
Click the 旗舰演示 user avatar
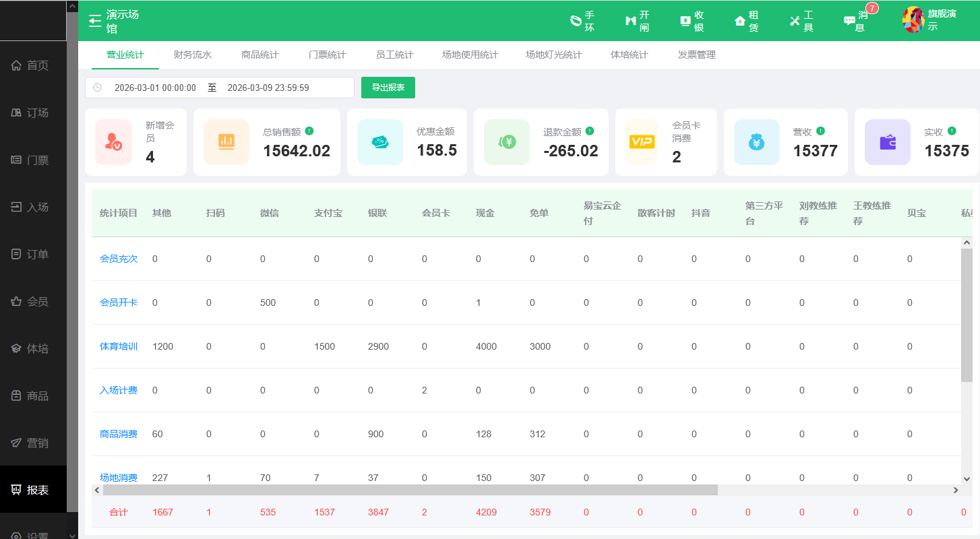click(x=913, y=20)
